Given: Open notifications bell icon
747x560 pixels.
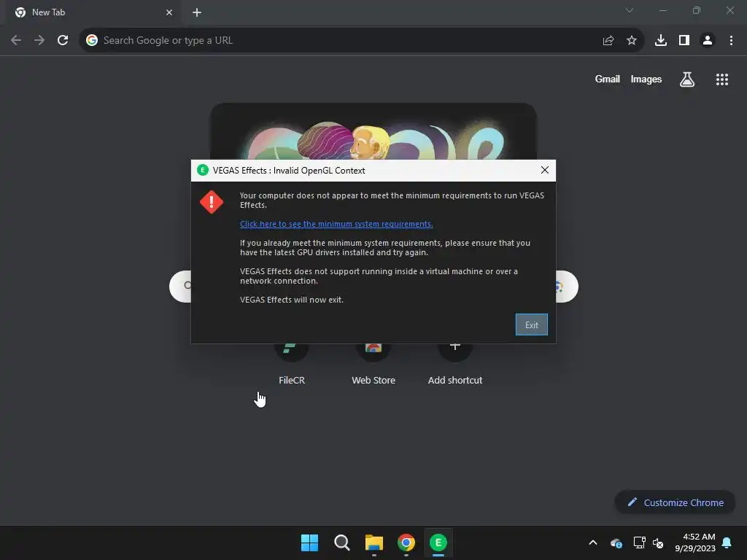Looking at the screenshot, I should pos(727,542).
